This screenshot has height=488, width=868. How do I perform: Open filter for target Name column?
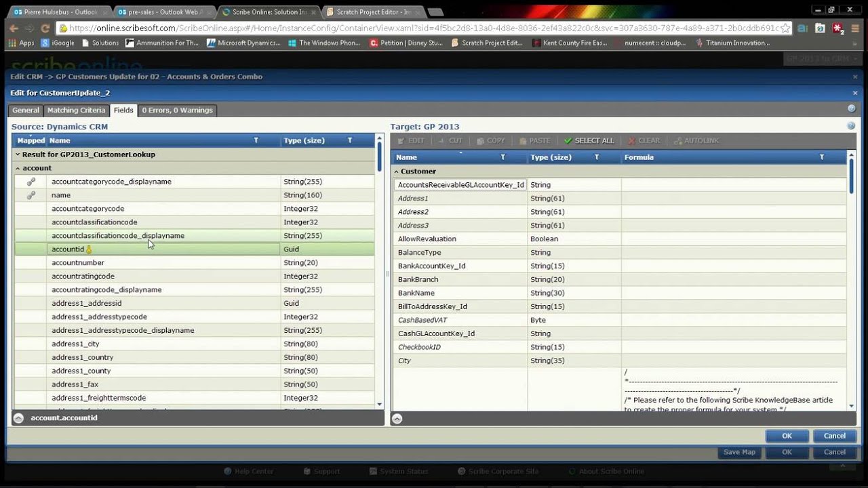[x=502, y=157]
